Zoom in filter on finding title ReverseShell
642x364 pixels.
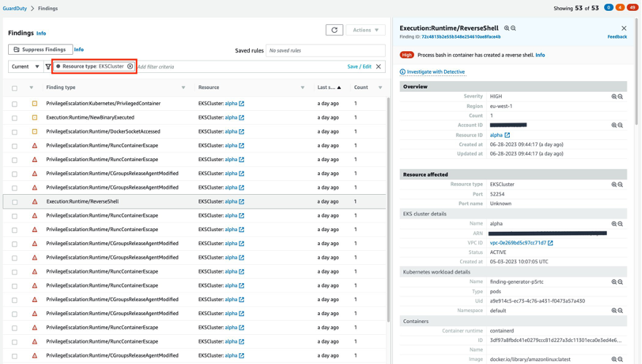click(x=506, y=28)
